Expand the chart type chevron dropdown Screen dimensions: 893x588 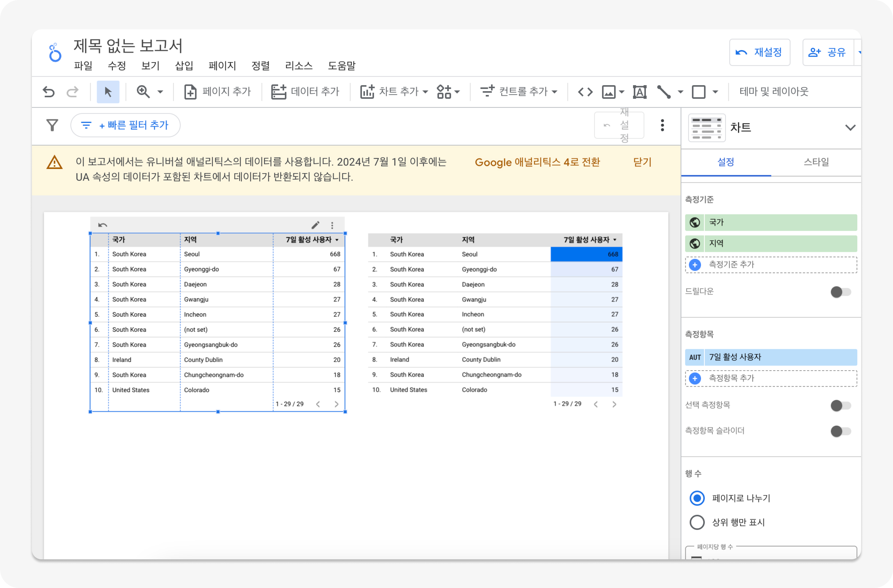click(x=850, y=128)
